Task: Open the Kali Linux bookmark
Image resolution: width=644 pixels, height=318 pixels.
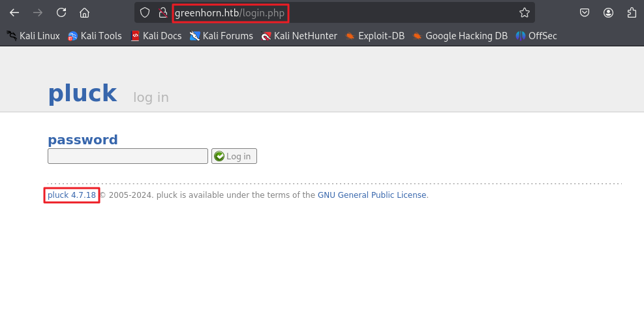Action: pyautogui.click(x=33, y=36)
